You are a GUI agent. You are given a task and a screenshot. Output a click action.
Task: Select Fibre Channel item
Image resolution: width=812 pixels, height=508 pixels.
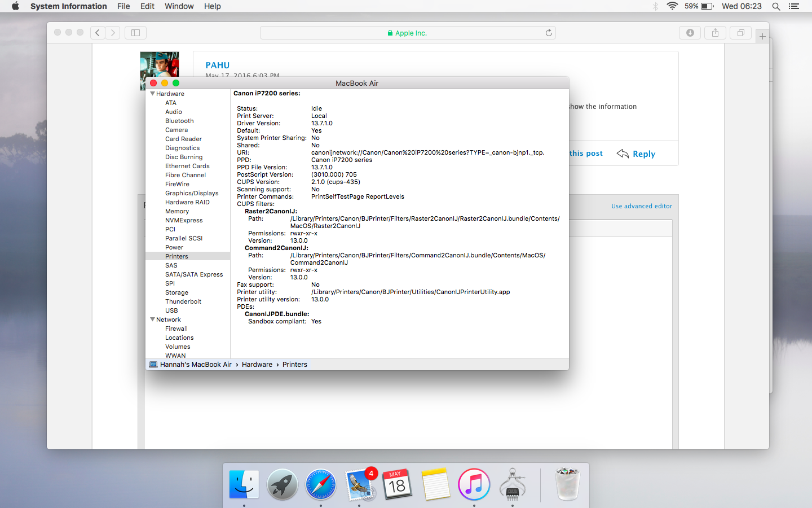click(186, 175)
